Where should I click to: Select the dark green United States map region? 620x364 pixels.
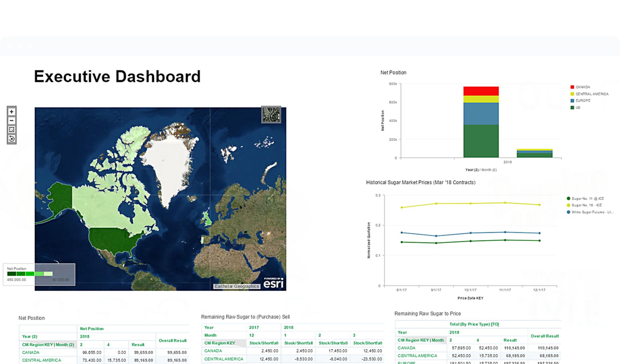[113, 239]
